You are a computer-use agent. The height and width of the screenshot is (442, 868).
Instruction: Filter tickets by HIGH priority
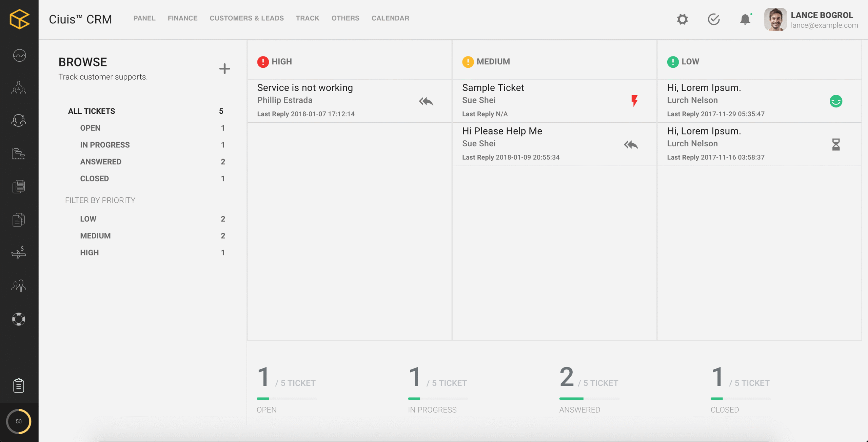(x=89, y=252)
